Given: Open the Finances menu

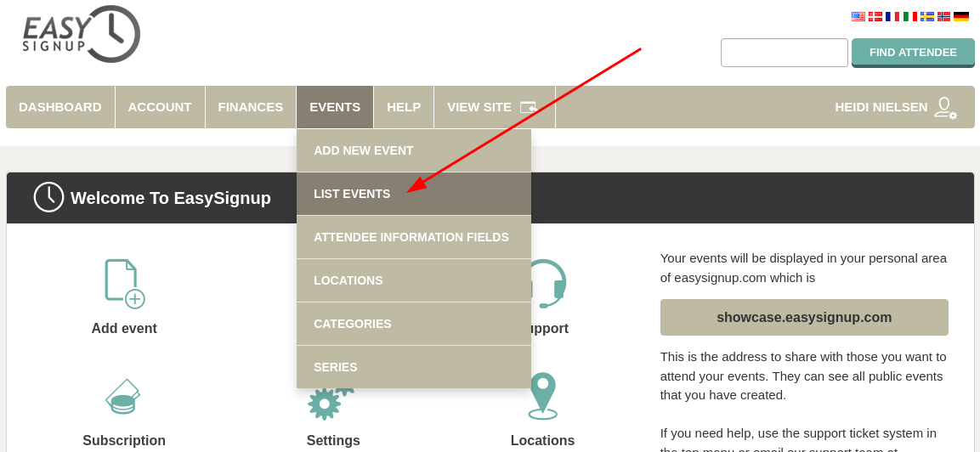Looking at the screenshot, I should coord(251,107).
